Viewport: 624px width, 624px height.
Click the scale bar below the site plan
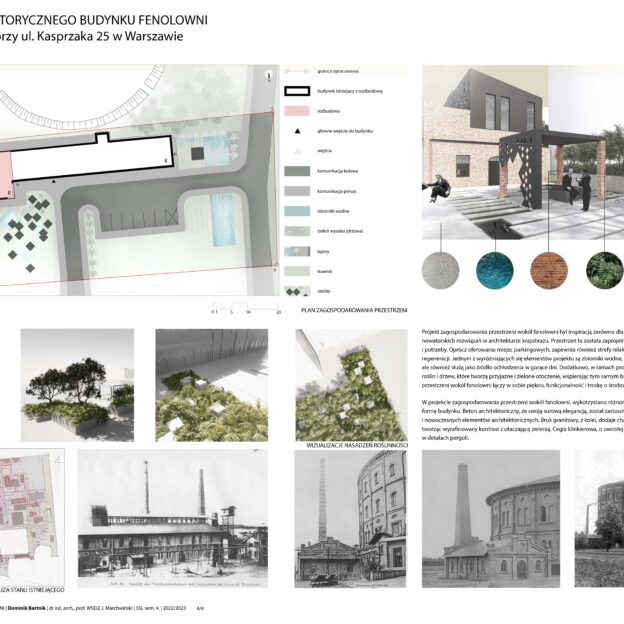246,308
